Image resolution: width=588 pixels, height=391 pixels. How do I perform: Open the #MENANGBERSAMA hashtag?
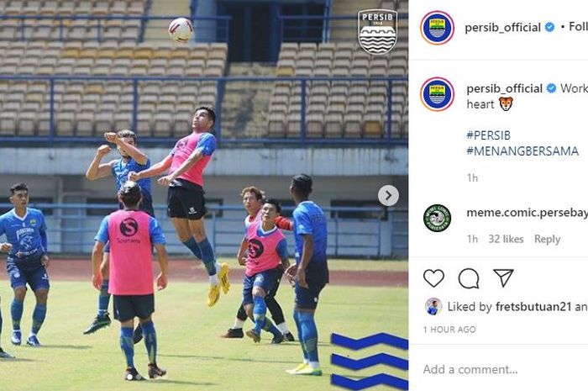(x=522, y=151)
